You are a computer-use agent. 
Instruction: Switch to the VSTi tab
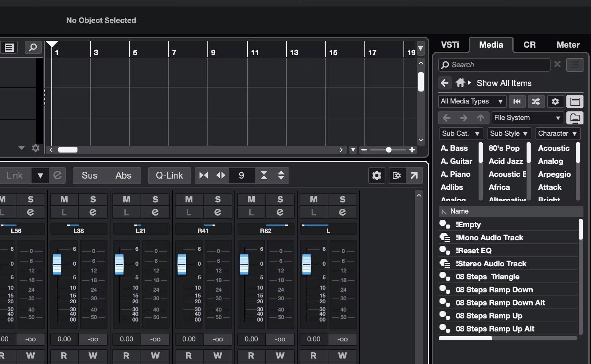[x=450, y=45]
